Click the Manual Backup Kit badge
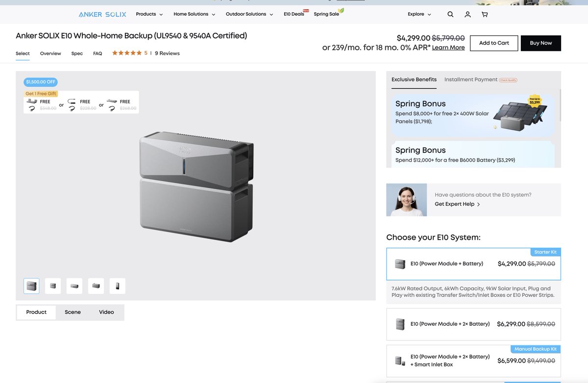 pyautogui.click(x=536, y=349)
